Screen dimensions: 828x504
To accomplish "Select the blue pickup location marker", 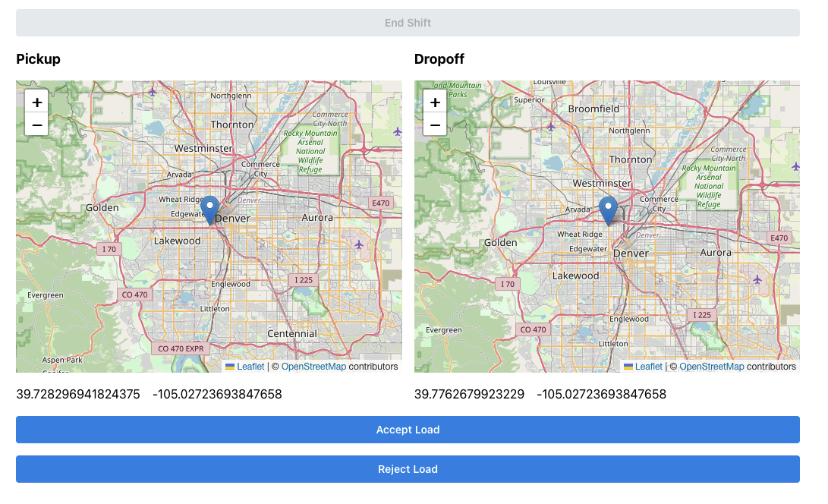I will (x=210, y=209).
